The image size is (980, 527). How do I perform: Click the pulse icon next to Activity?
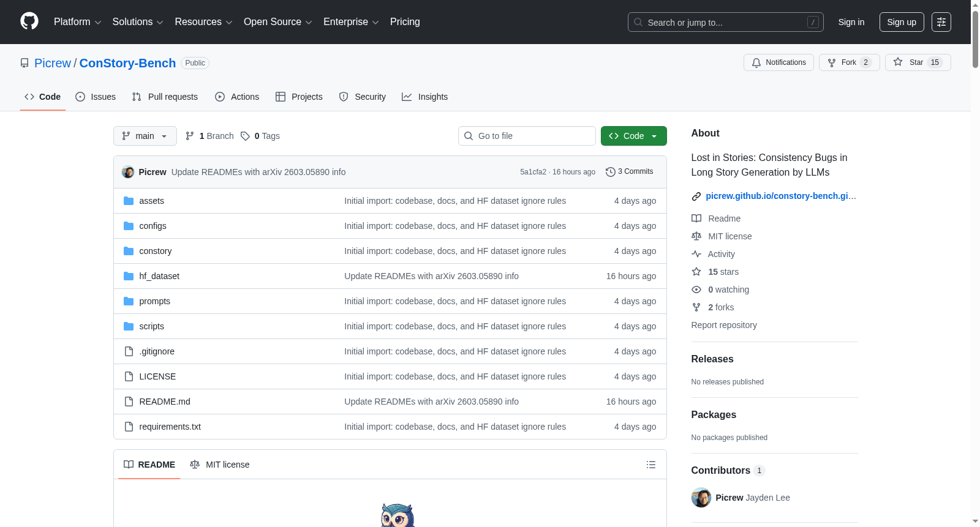pyautogui.click(x=696, y=254)
